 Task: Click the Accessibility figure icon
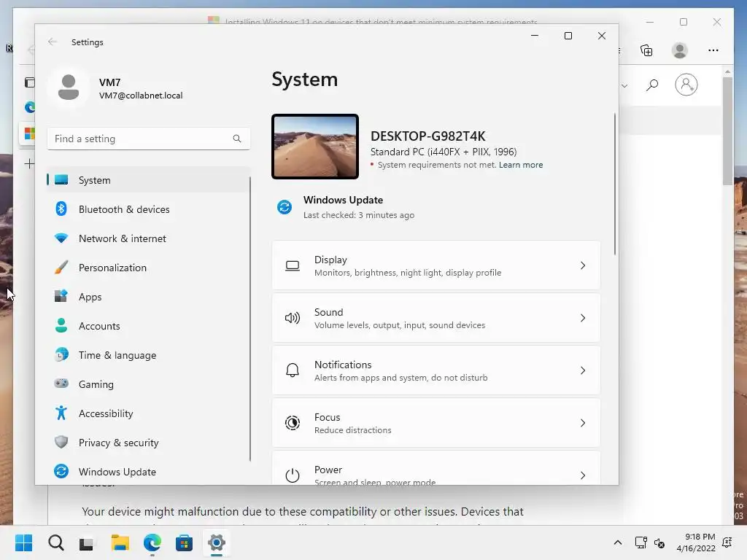click(61, 413)
